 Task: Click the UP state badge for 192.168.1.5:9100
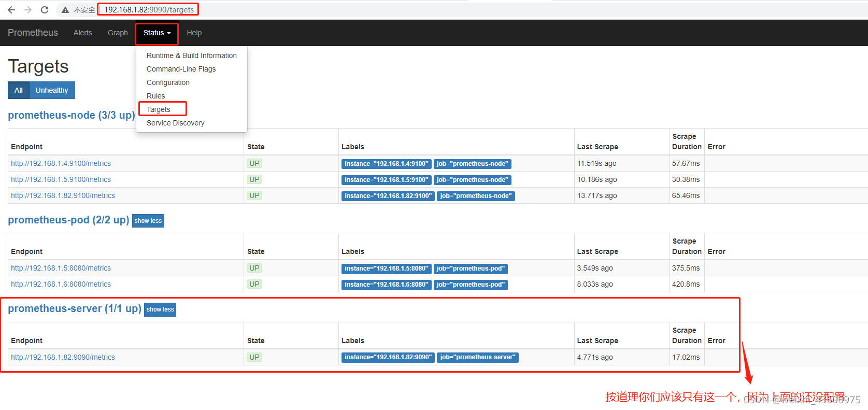click(x=254, y=179)
